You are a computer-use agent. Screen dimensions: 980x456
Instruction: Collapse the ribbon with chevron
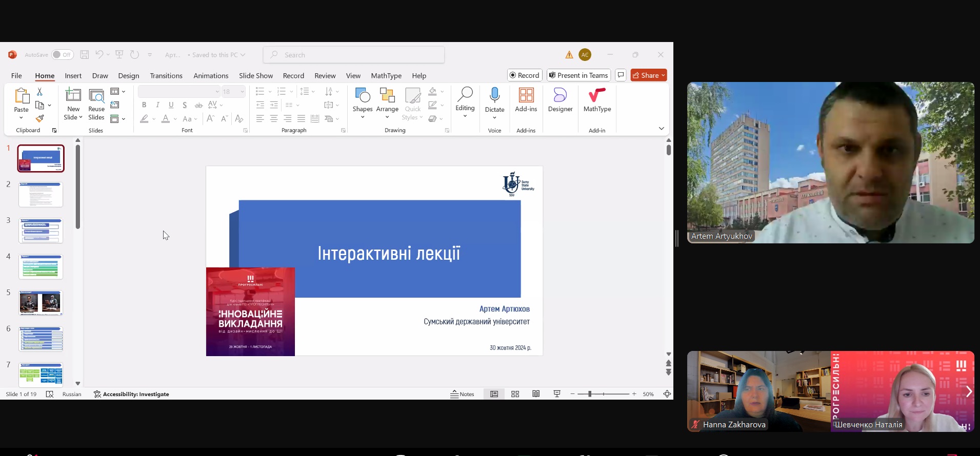(x=661, y=128)
